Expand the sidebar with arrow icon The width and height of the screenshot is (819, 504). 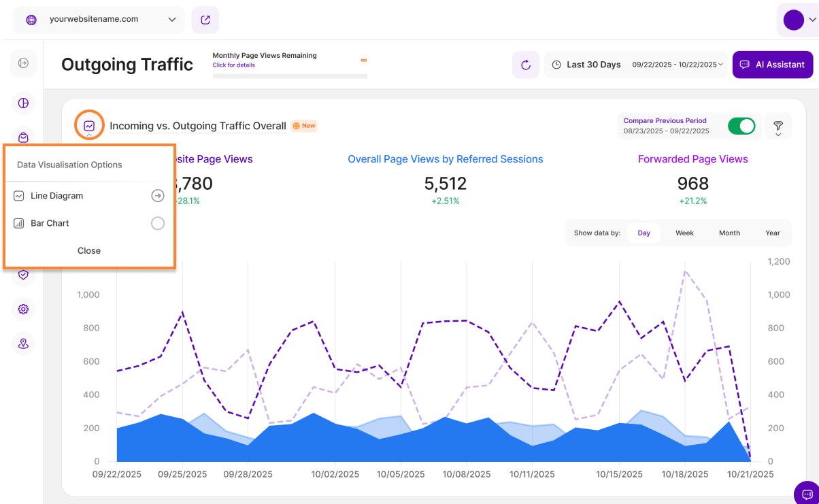(23, 63)
